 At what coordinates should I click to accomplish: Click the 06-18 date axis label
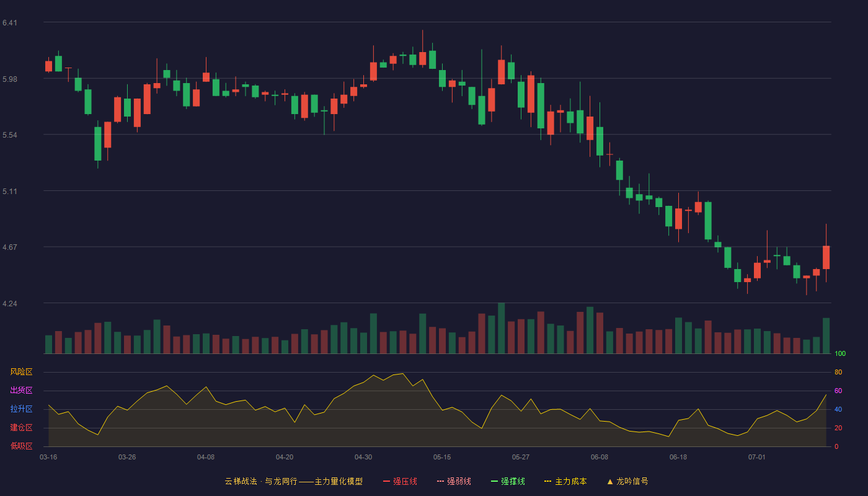pos(678,457)
